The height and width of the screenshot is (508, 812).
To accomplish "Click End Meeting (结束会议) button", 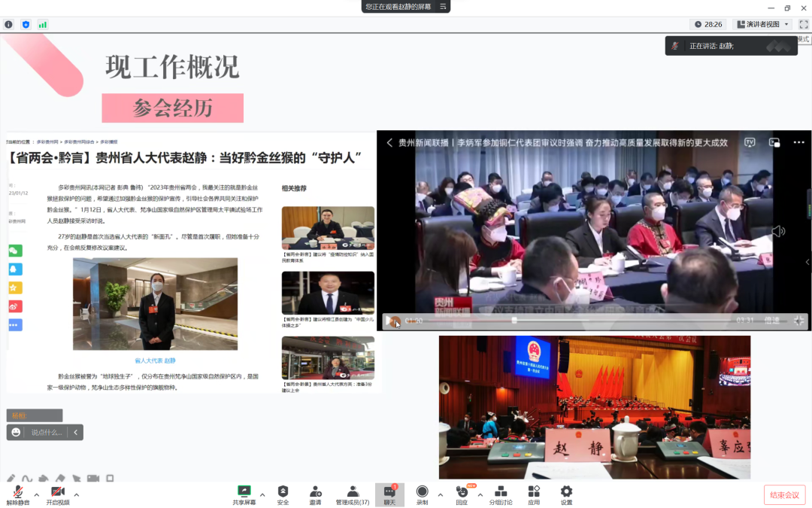I will 784,495.
